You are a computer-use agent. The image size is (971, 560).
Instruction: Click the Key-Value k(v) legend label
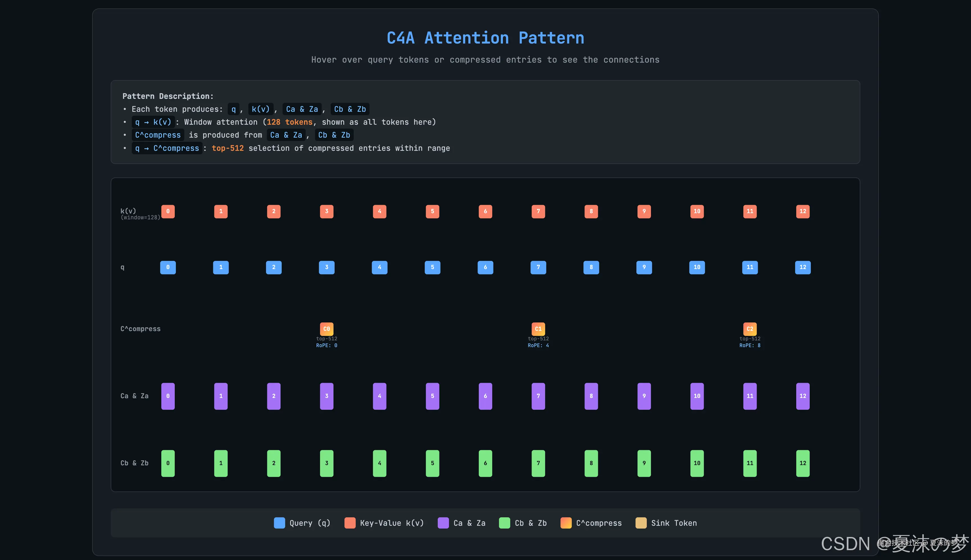[x=392, y=523]
